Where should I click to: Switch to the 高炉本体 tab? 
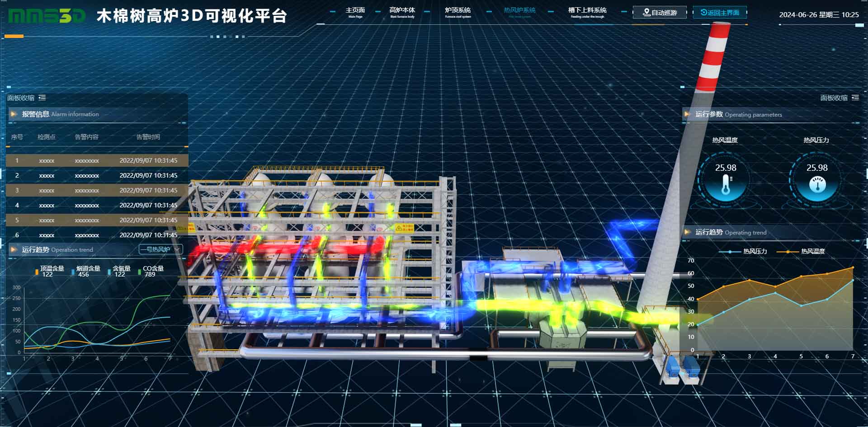coord(402,12)
